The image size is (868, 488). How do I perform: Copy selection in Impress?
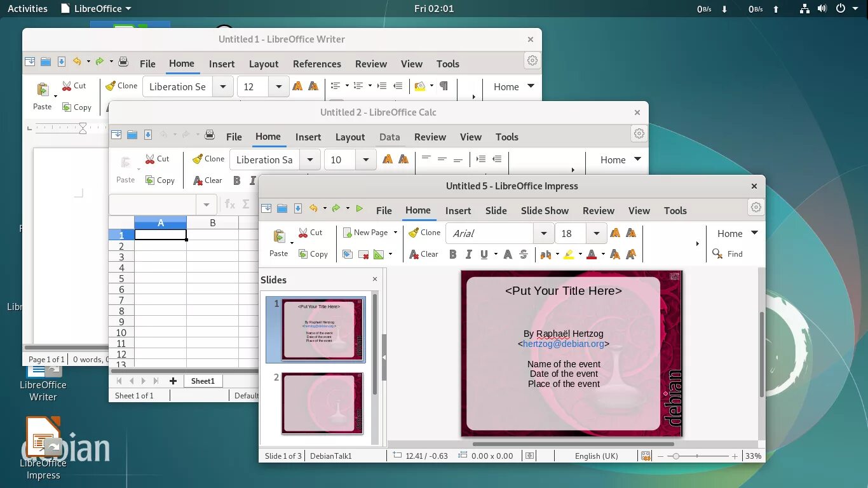[313, 254]
